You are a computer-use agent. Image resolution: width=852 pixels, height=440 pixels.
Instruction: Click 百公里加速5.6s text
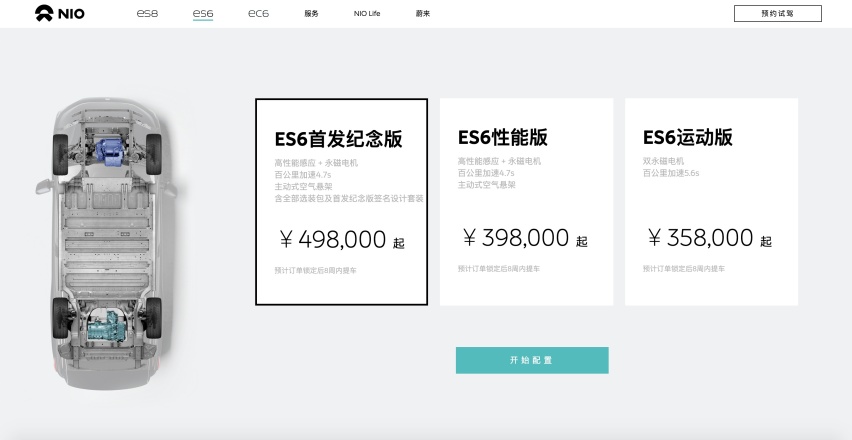pyautogui.click(x=671, y=173)
